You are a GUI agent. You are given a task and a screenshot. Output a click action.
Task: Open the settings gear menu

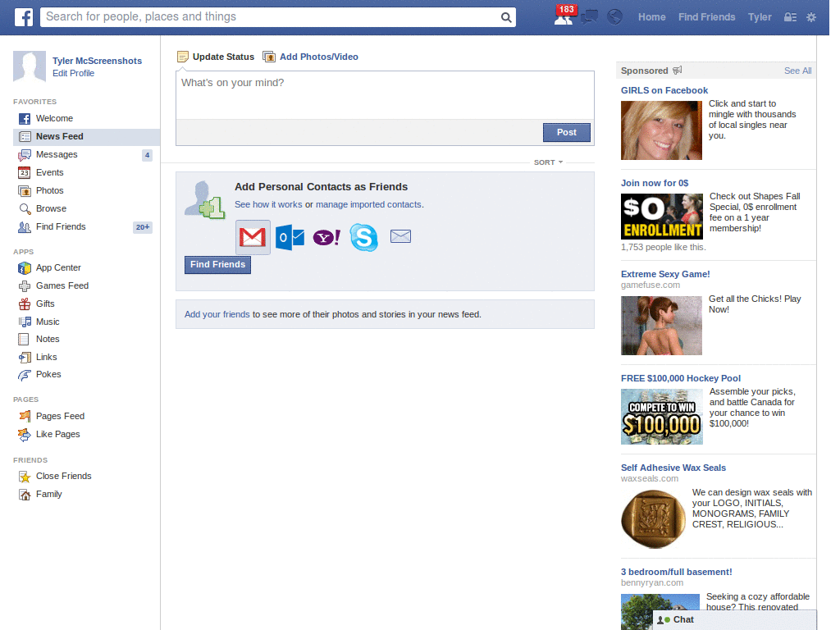pos(811,17)
